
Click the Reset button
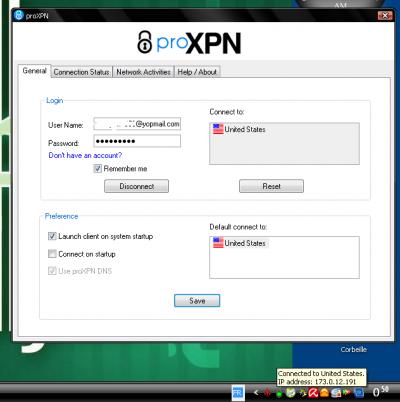click(x=271, y=186)
